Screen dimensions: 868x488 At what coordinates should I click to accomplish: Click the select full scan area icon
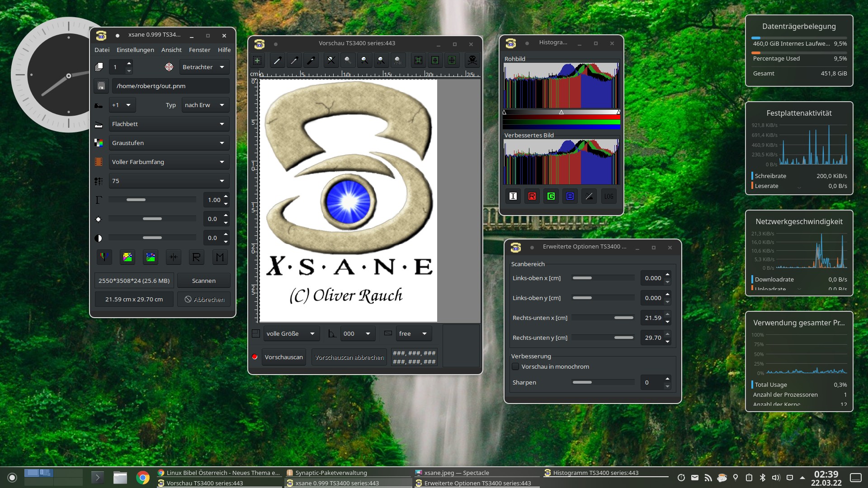(452, 60)
